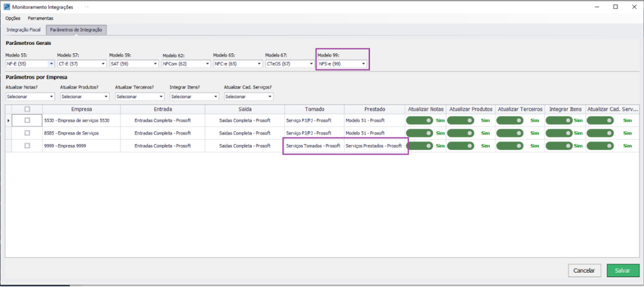Open the Modelo 99 NFS-e dropdown
The height and width of the screenshot is (287, 644).
tap(342, 64)
